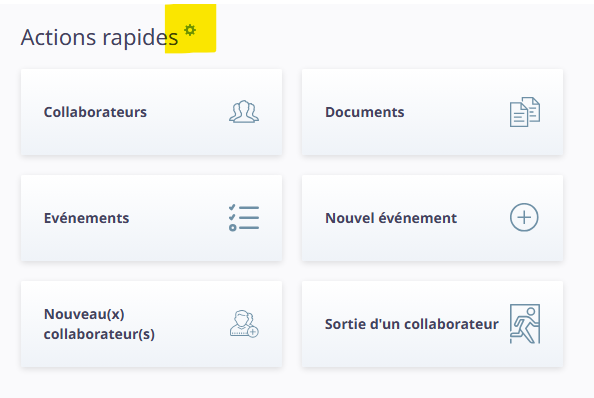Open the green gear settings beside Actions rapides

pos(190,30)
